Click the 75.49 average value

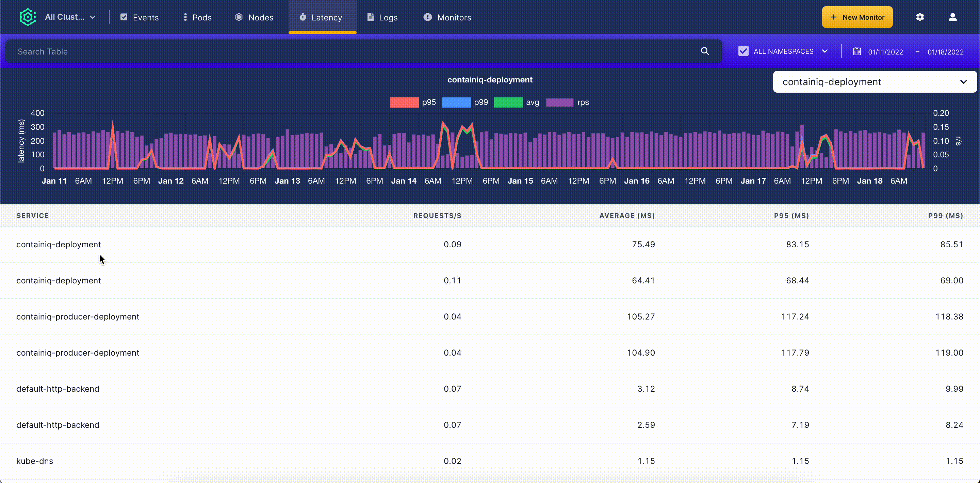click(643, 245)
